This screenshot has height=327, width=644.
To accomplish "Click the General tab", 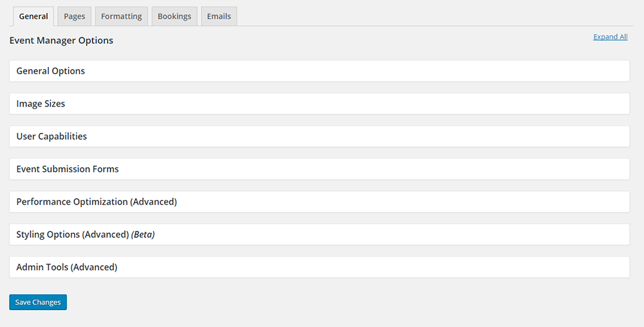I will tap(33, 17).
